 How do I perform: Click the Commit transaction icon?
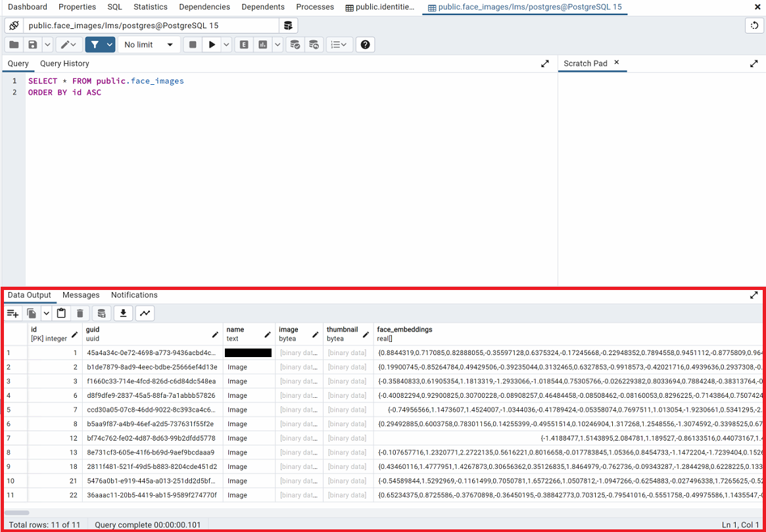pyautogui.click(x=295, y=45)
